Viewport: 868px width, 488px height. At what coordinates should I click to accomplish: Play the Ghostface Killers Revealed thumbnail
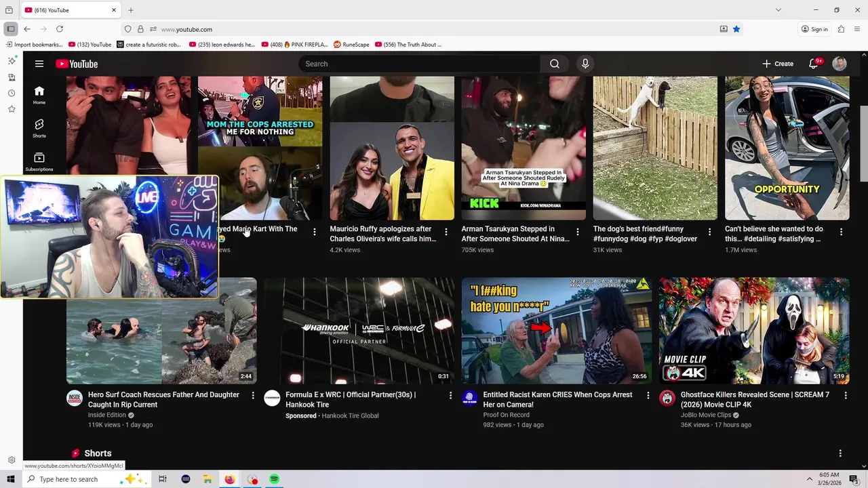754,331
